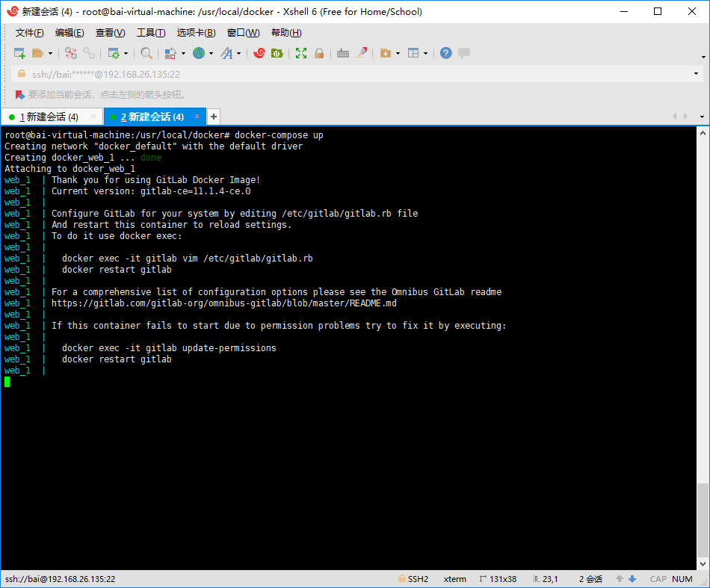The height and width of the screenshot is (588, 710).
Task: Open Help via blue question icon
Action: point(446,53)
